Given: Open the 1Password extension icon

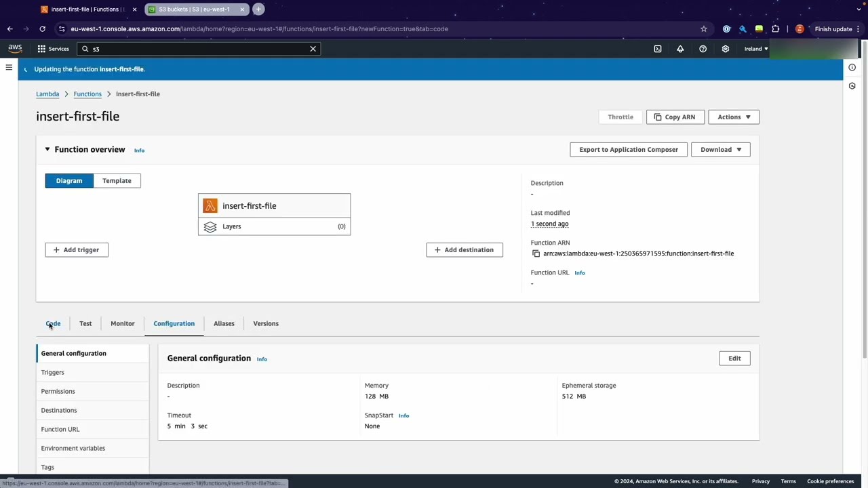Looking at the screenshot, I should pos(727,29).
